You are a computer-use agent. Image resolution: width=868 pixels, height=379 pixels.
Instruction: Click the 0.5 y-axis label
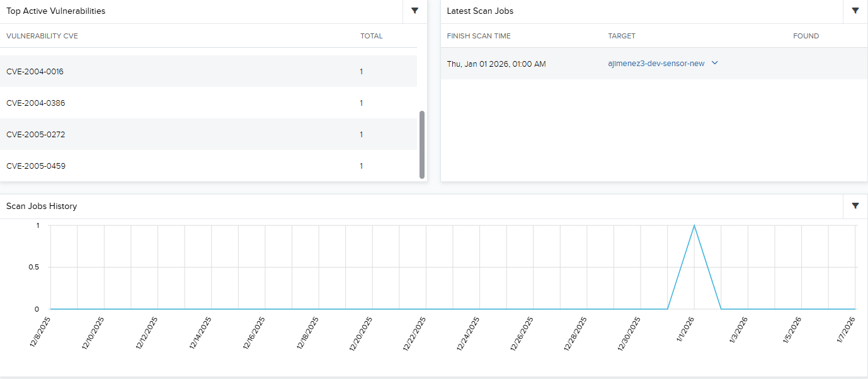click(33, 268)
